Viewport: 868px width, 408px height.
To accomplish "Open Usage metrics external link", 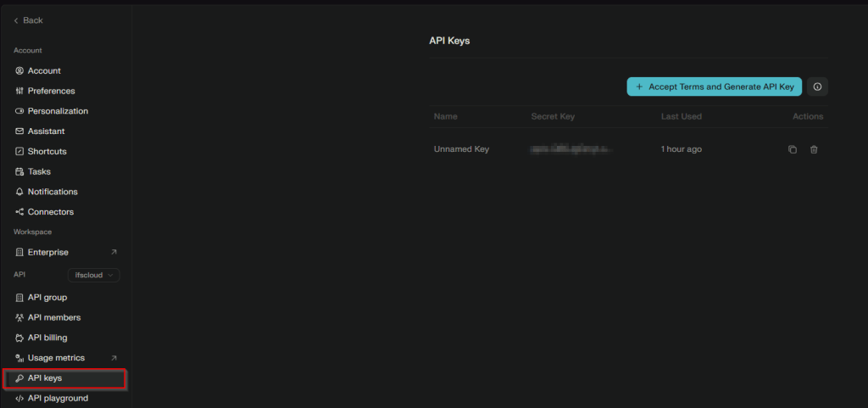I will [114, 358].
